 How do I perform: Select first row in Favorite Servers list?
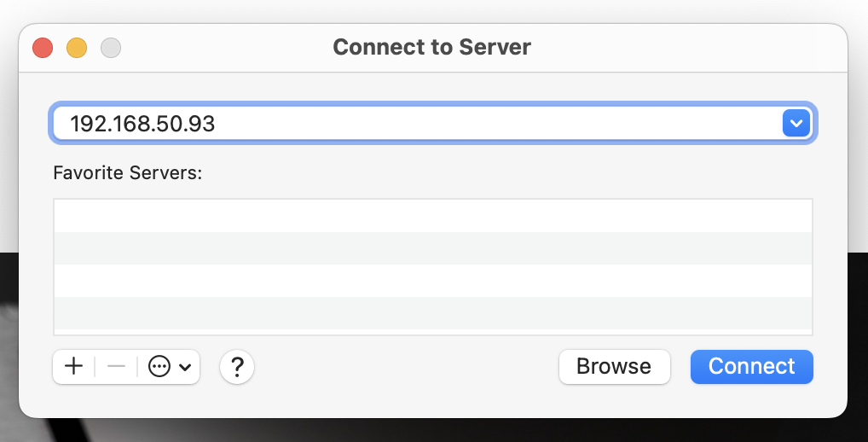click(433, 216)
